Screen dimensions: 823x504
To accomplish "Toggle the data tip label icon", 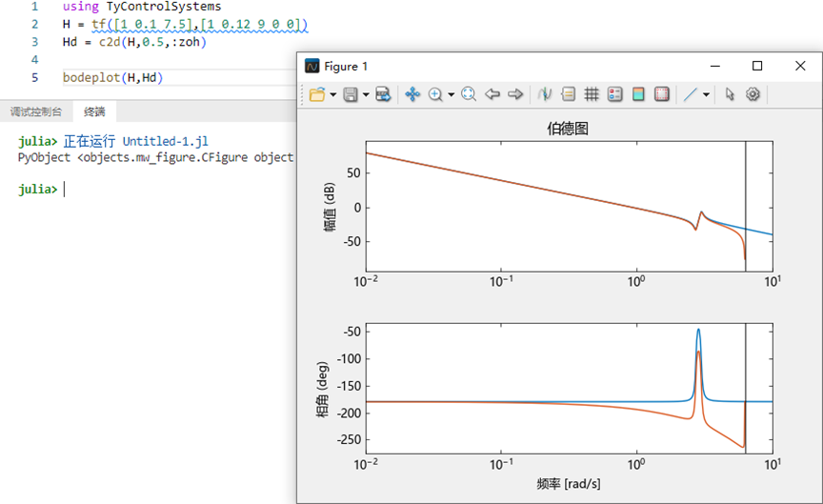I will coord(568,94).
